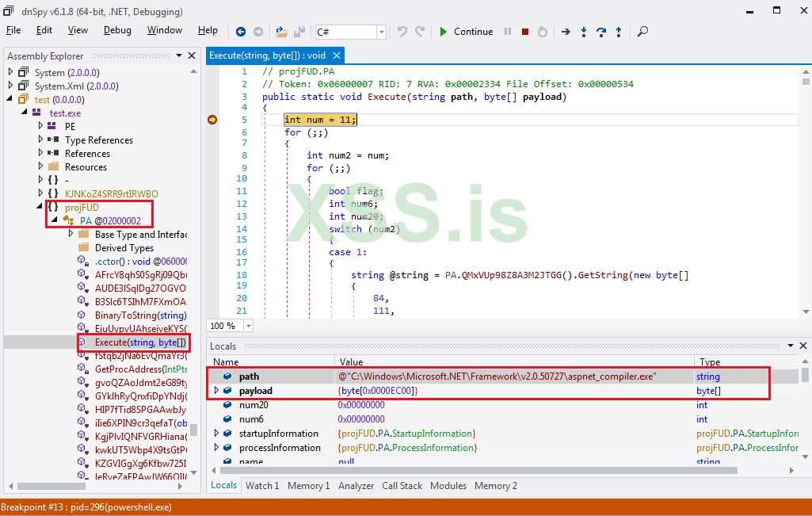The height and width of the screenshot is (516, 812).
Task: Open the C# language dropdown
Action: tap(382, 32)
